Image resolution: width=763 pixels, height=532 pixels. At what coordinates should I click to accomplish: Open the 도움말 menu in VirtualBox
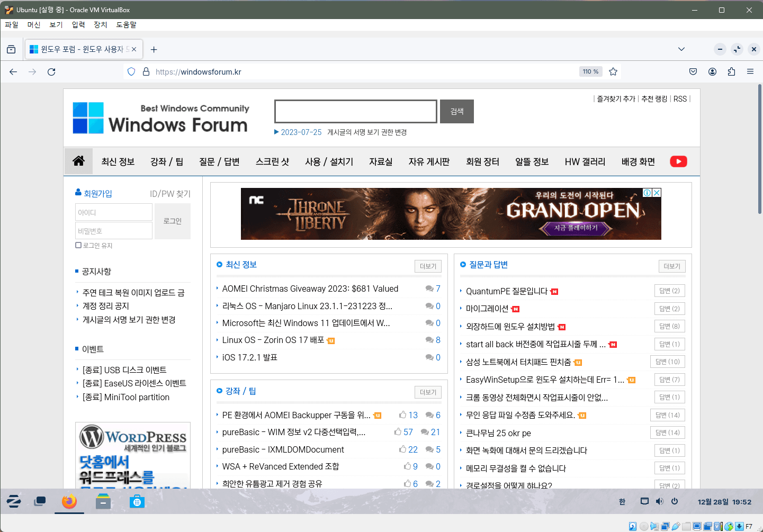127,25
